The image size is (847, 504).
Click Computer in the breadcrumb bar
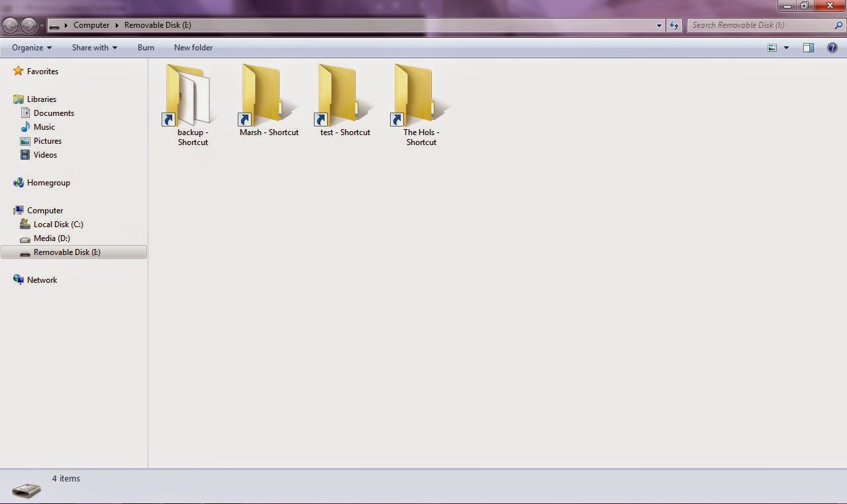pyautogui.click(x=91, y=25)
